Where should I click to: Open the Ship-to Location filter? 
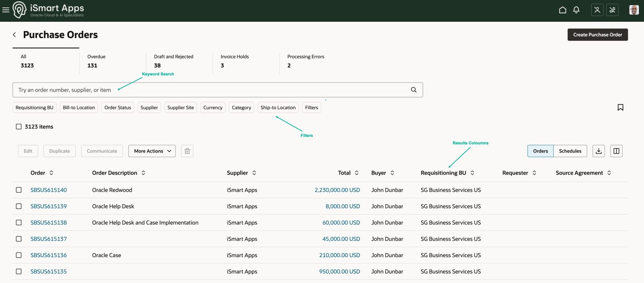tap(278, 107)
